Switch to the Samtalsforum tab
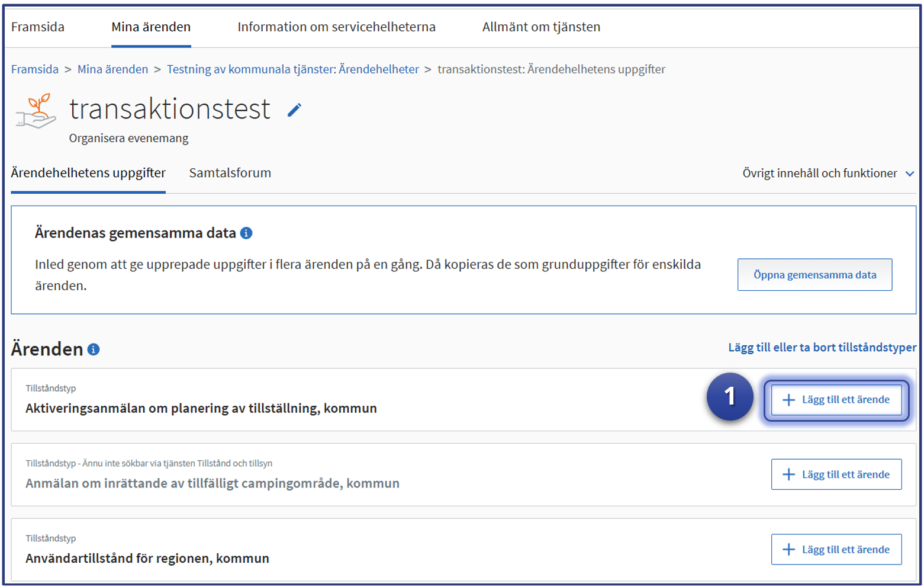The height and width of the screenshot is (587, 924). coord(230,173)
